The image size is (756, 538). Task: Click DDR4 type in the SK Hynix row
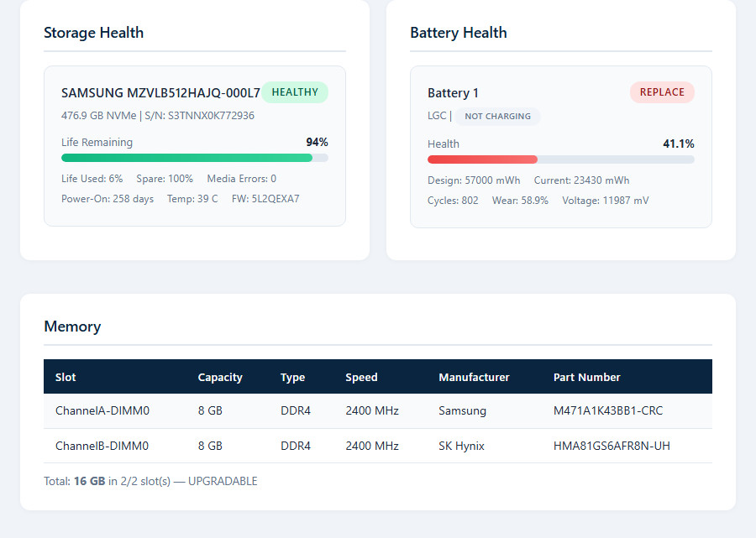[x=296, y=446]
